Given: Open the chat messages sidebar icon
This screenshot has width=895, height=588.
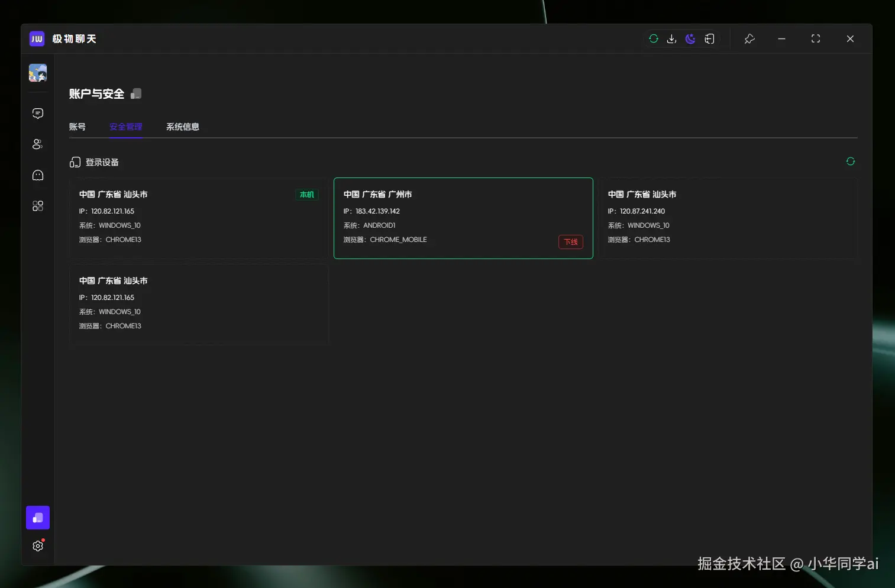Looking at the screenshot, I should pyautogui.click(x=38, y=113).
